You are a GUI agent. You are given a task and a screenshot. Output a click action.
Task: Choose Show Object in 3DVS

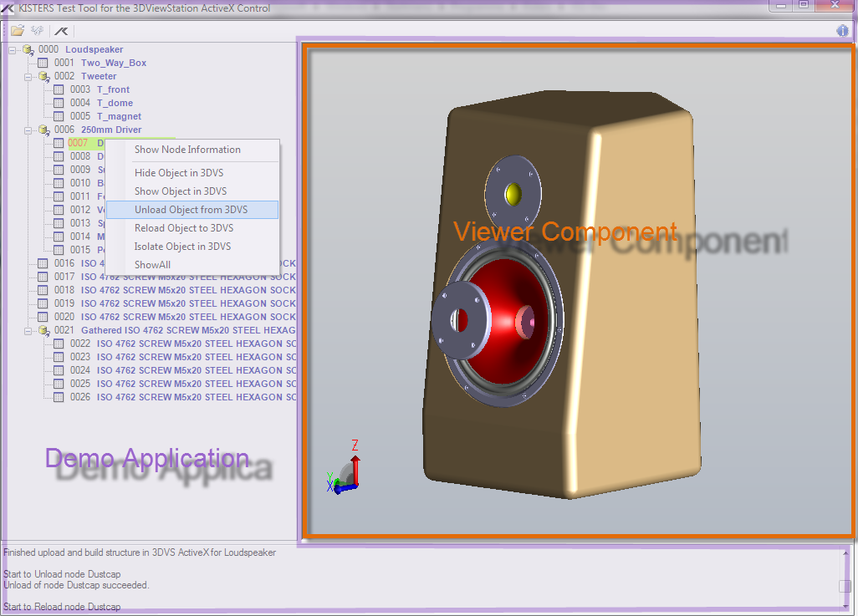click(192, 191)
